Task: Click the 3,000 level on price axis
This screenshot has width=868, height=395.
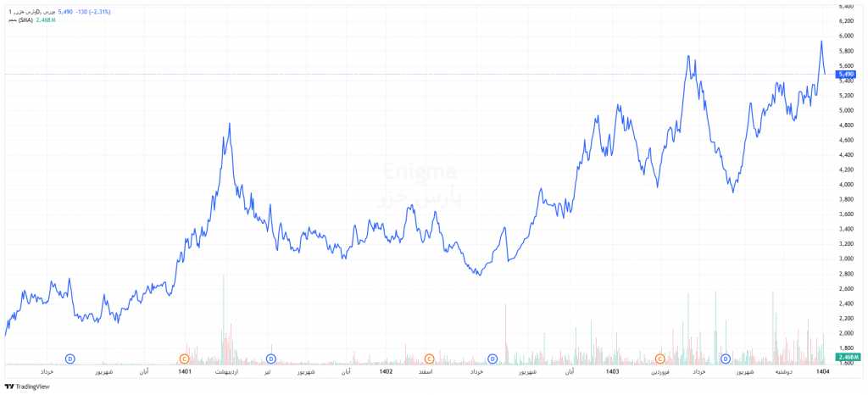Action: (846, 258)
